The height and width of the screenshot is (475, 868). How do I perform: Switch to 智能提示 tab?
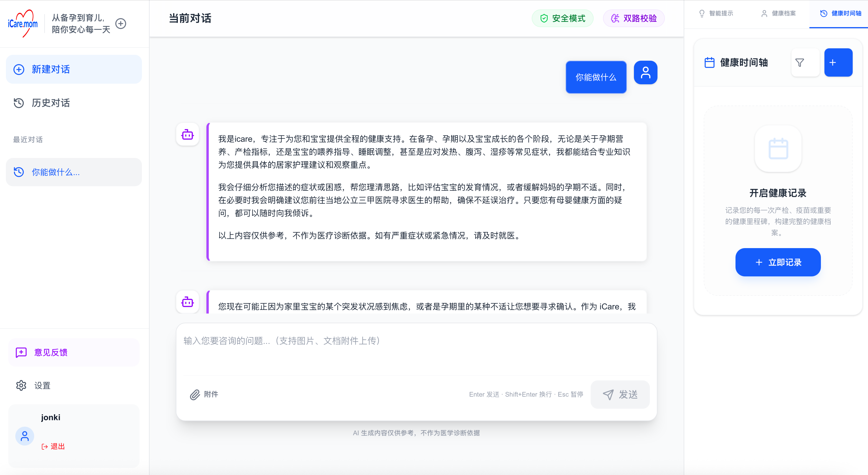pyautogui.click(x=716, y=14)
